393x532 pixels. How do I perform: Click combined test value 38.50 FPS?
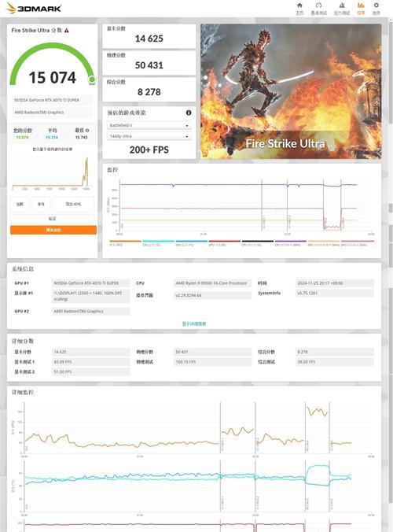[334, 362]
